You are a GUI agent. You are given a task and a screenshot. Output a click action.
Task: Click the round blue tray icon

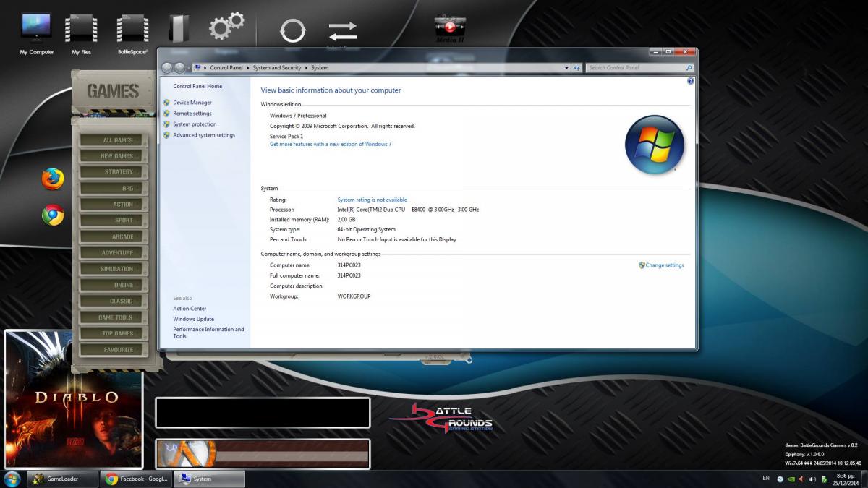click(780, 479)
